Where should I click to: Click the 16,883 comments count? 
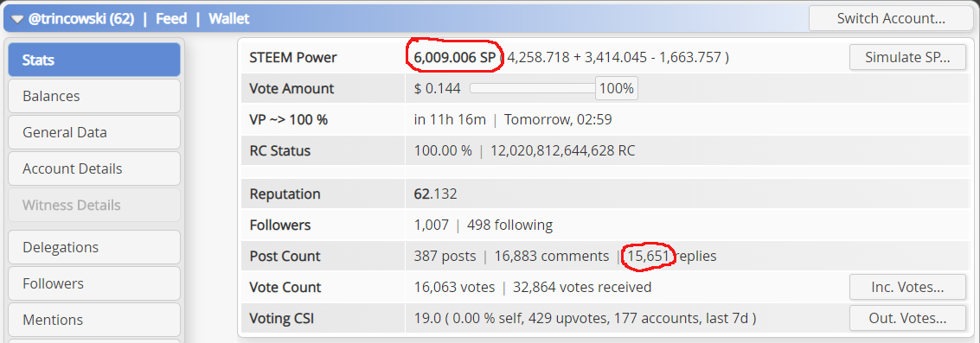click(551, 256)
